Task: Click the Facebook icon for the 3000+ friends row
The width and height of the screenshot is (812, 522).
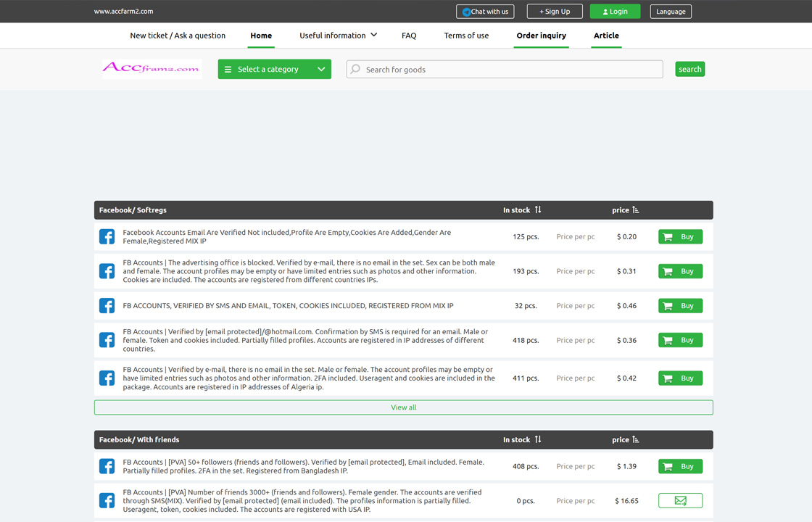Action: (107, 501)
